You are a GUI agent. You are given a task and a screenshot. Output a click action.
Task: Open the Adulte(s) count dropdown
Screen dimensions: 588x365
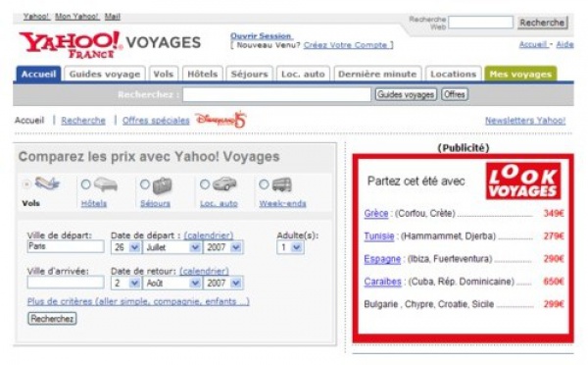point(290,247)
